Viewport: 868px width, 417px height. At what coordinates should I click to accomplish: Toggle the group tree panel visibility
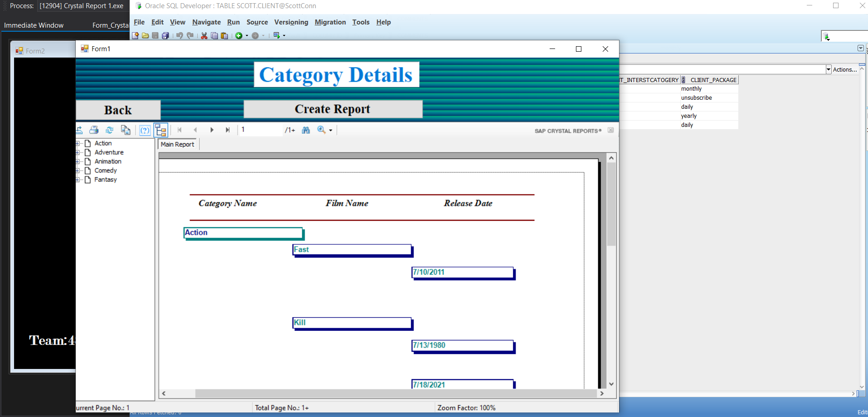[161, 130]
